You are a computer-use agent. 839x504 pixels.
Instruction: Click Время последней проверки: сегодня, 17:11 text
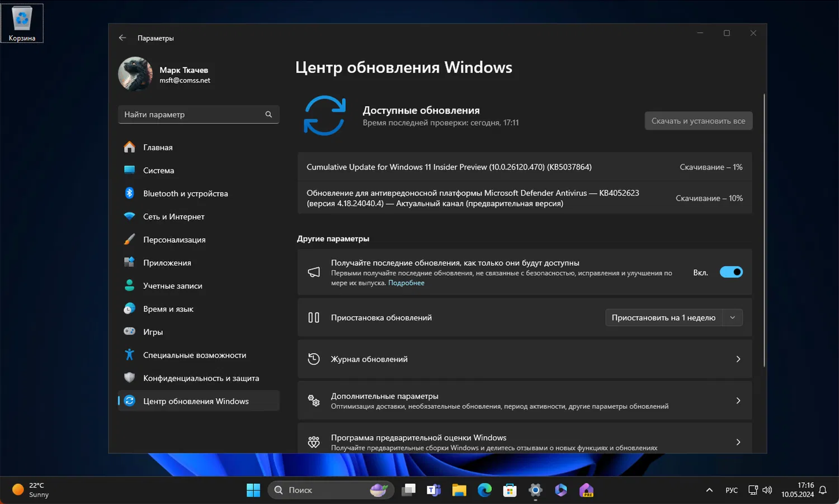[x=441, y=123]
